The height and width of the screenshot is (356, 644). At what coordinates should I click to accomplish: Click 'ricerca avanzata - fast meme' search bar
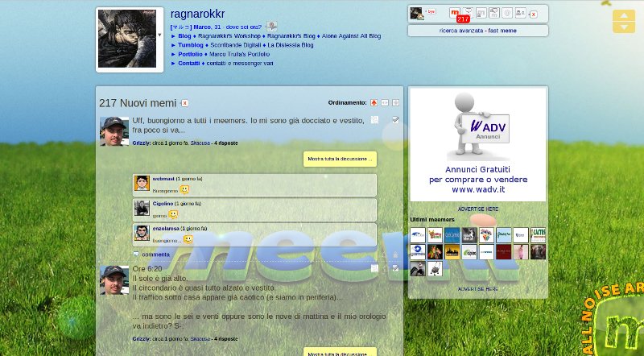(477, 31)
